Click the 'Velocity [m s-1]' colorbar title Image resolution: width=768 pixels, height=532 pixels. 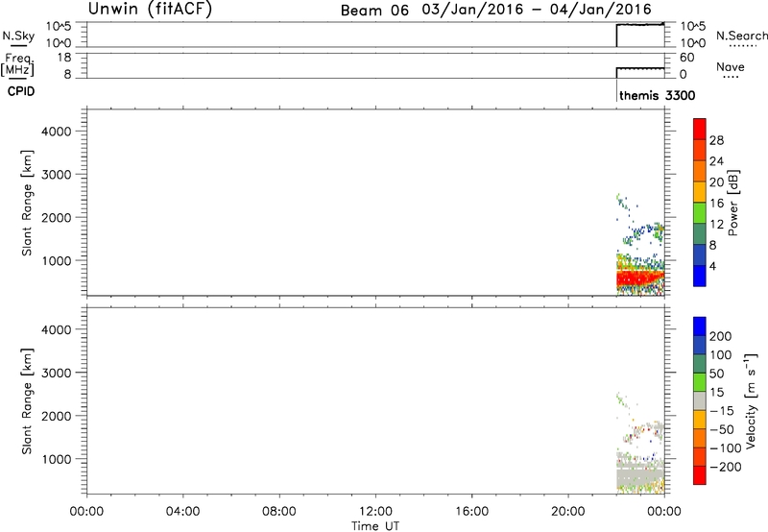click(x=751, y=401)
